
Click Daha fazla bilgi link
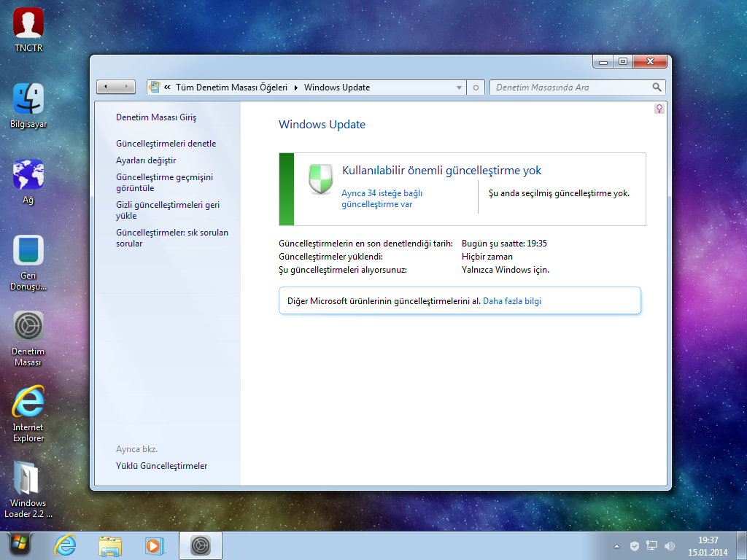point(512,300)
